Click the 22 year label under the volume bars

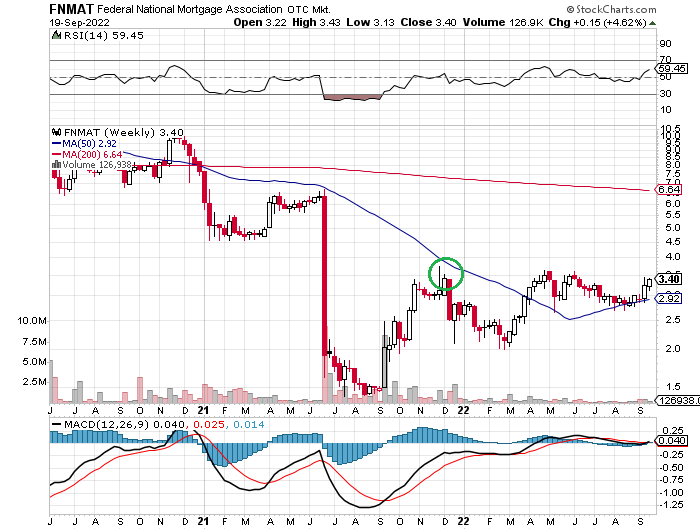point(464,410)
